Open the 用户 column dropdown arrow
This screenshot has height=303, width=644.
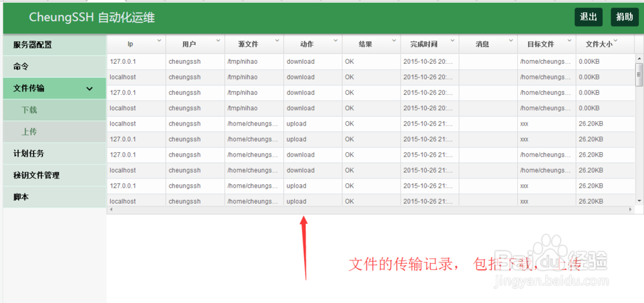pyautogui.click(x=218, y=40)
